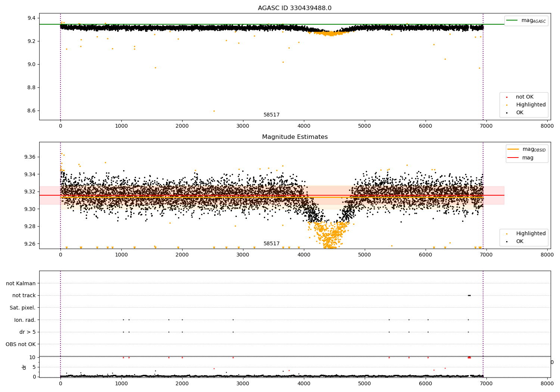Click the '58517' label in the top plot
The width and height of the screenshot is (560, 392).
point(271,115)
